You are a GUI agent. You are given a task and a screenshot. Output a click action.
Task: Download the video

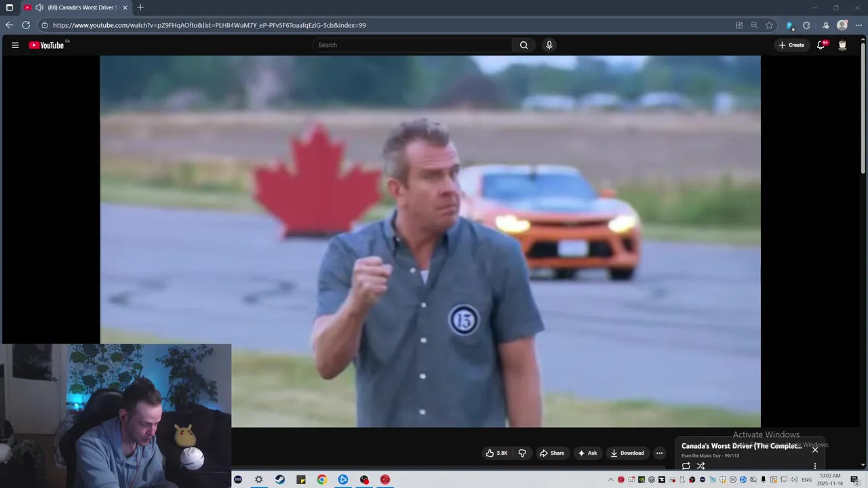pyautogui.click(x=627, y=453)
